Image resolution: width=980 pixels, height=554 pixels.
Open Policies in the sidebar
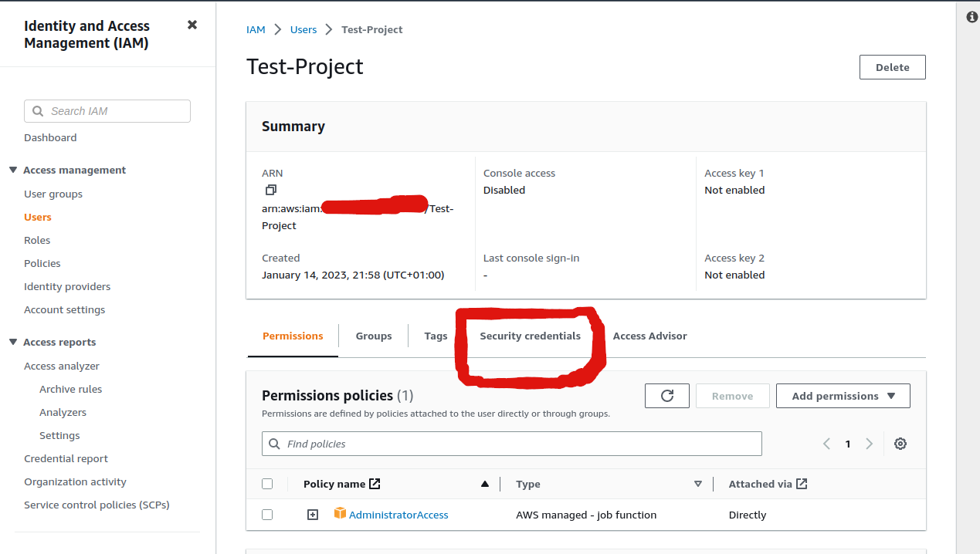pyautogui.click(x=42, y=263)
